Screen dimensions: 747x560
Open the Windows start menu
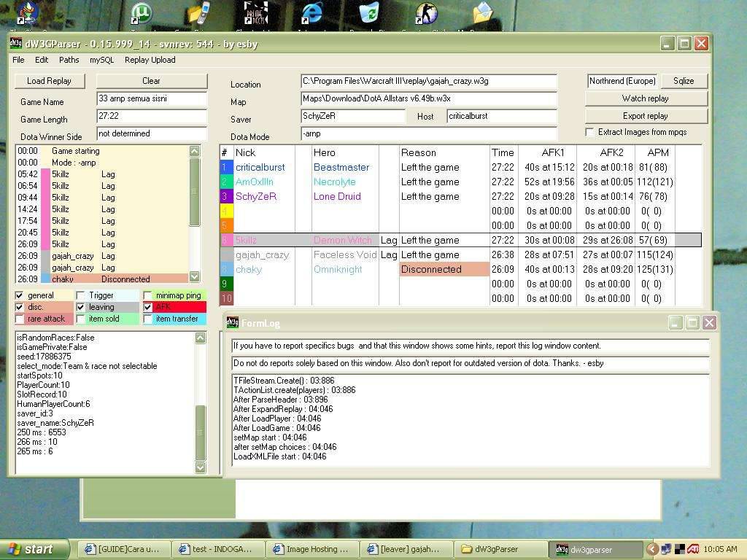tap(34, 549)
